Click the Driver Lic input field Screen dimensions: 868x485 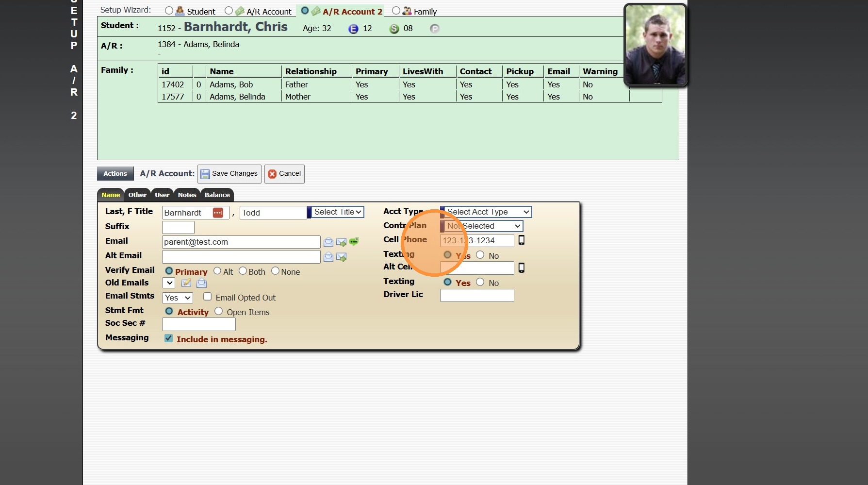[x=477, y=296]
